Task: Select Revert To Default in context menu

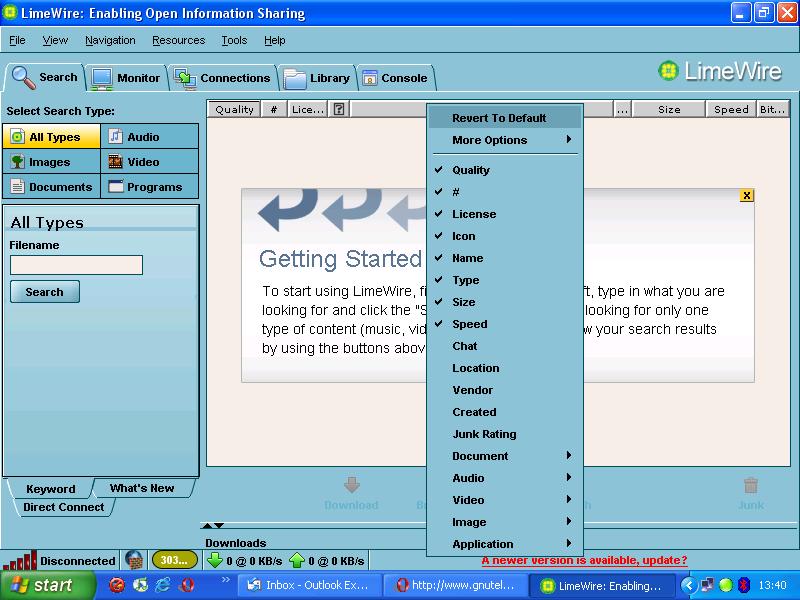Action: tap(505, 118)
